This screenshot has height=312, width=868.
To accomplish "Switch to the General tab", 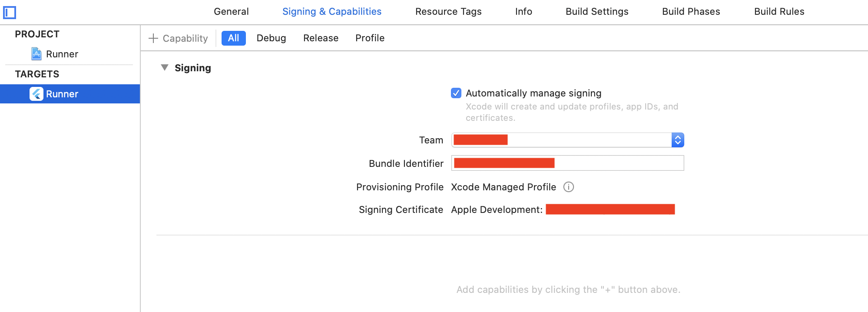I will pos(231,12).
